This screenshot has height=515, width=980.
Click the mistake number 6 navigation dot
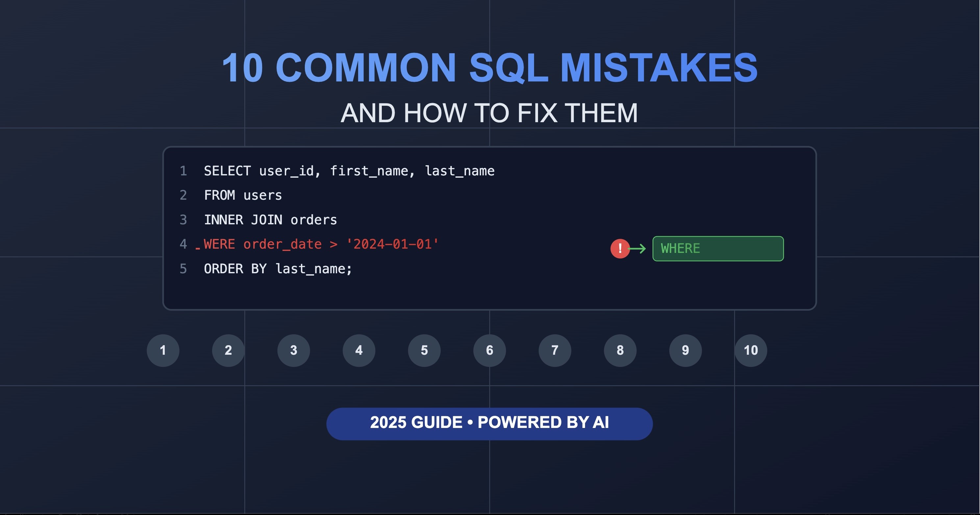pos(489,350)
